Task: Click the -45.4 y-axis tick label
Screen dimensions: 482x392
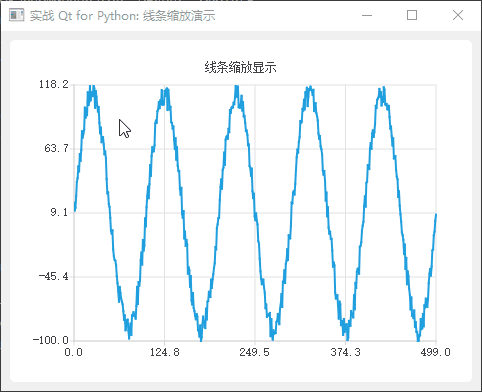Action: pos(53,276)
